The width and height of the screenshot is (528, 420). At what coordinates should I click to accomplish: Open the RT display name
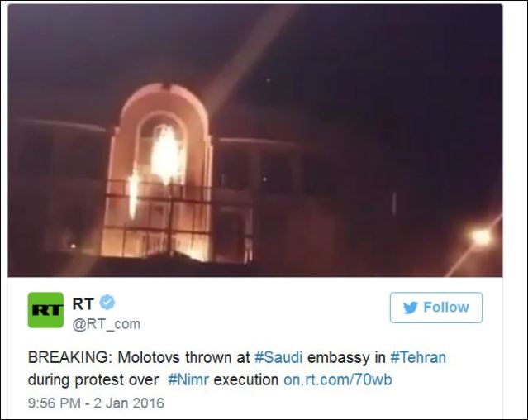point(83,303)
